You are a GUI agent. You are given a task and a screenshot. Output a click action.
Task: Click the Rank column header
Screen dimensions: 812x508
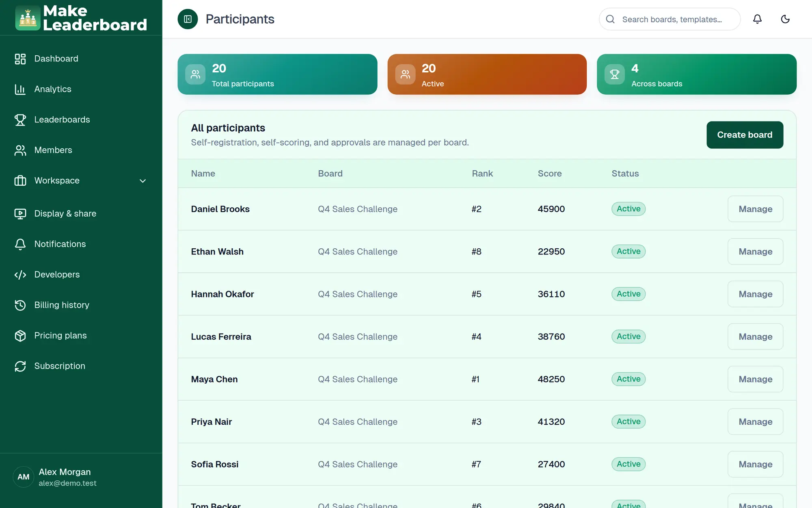click(482, 174)
